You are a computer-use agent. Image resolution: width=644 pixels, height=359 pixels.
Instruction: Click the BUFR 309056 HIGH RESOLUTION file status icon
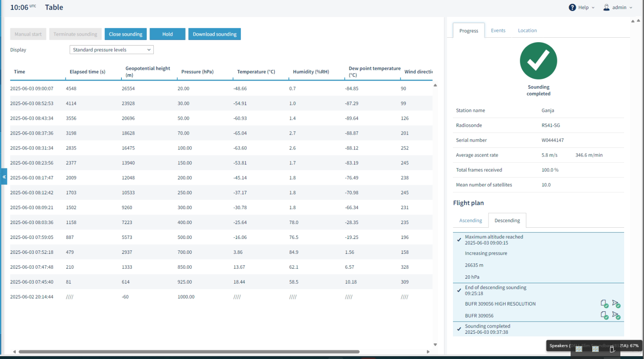pos(605,304)
